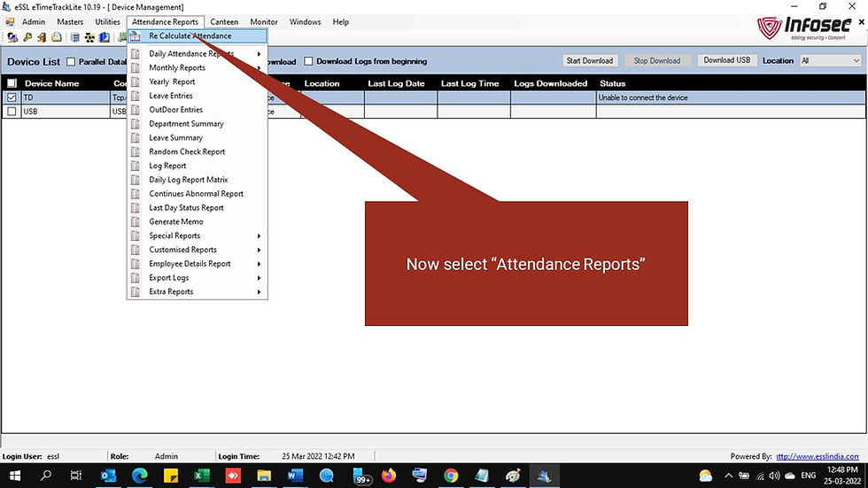
Task: Open the red AnyDesk taskbar icon
Action: [233, 476]
